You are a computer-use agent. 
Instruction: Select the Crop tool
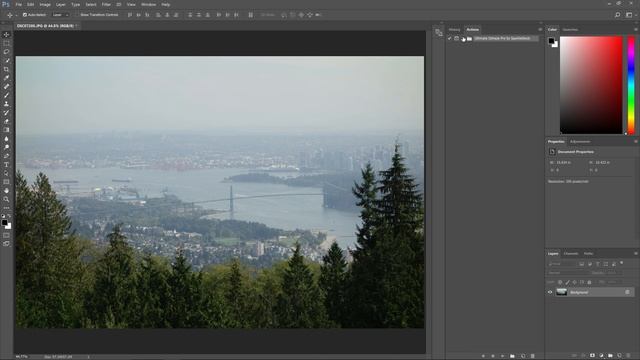pyautogui.click(x=6, y=69)
